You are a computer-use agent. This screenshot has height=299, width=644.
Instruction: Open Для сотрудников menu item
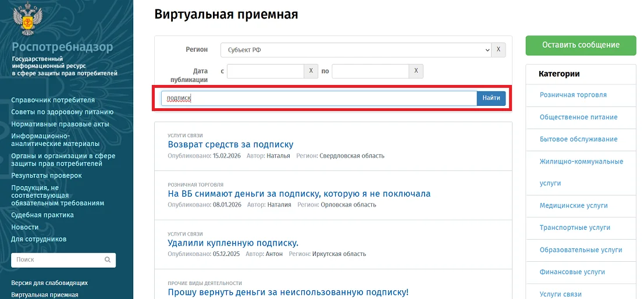[38, 239]
